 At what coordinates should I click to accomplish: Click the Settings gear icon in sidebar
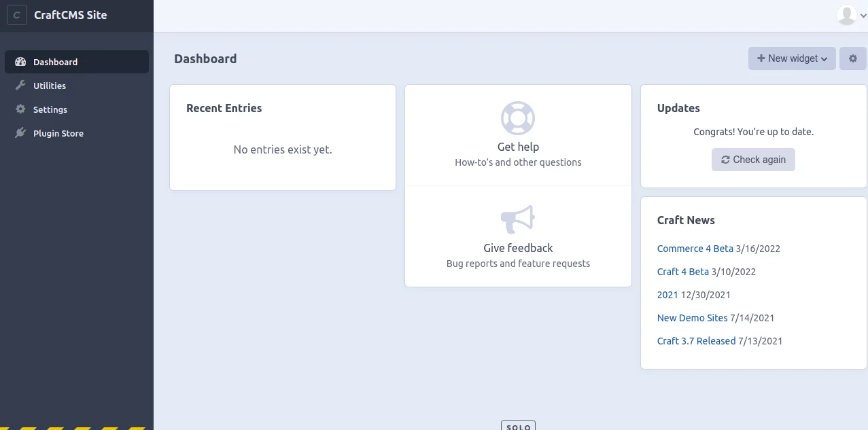point(20,109)
